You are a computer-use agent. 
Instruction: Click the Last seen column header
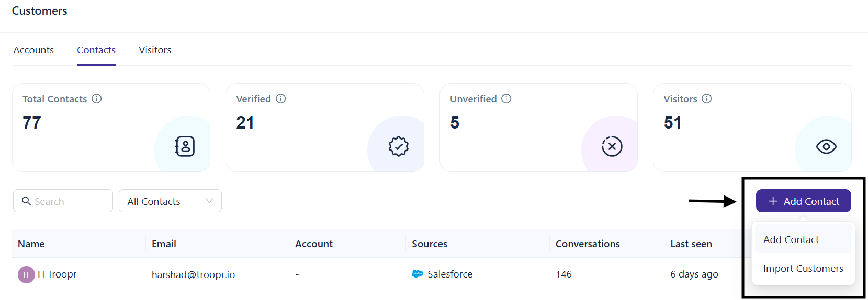691,244
